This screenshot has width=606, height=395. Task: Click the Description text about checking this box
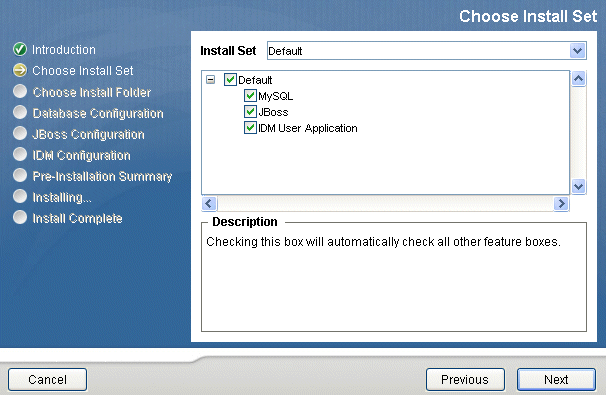coord(383,242)
